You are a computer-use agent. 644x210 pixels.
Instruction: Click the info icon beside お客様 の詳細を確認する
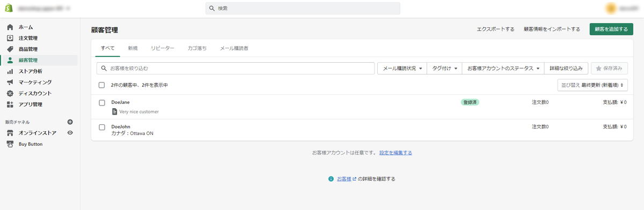pyautogui.click(x=331, y=179)
